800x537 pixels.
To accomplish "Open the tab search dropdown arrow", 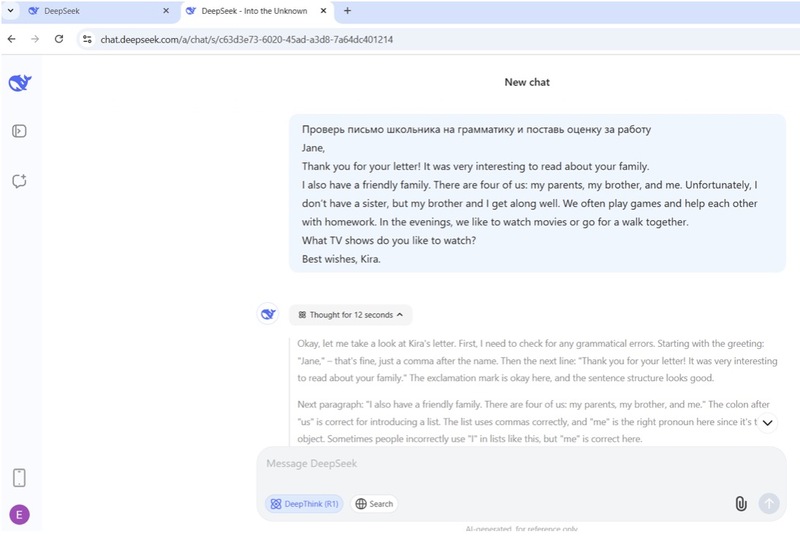I will (10, 11).
